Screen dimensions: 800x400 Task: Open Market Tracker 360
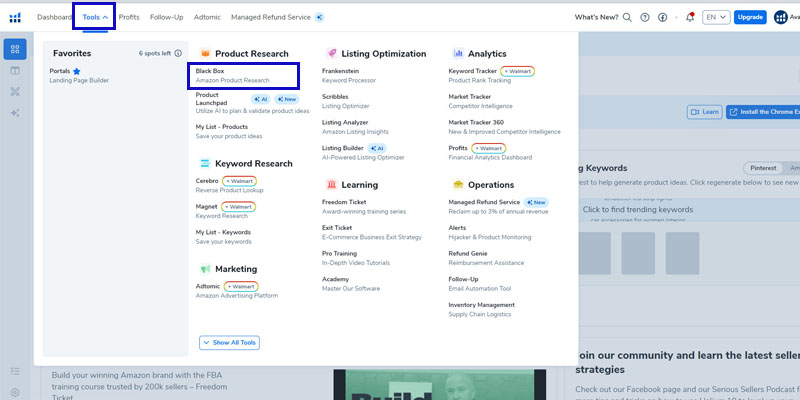click(x=504, y=127)
